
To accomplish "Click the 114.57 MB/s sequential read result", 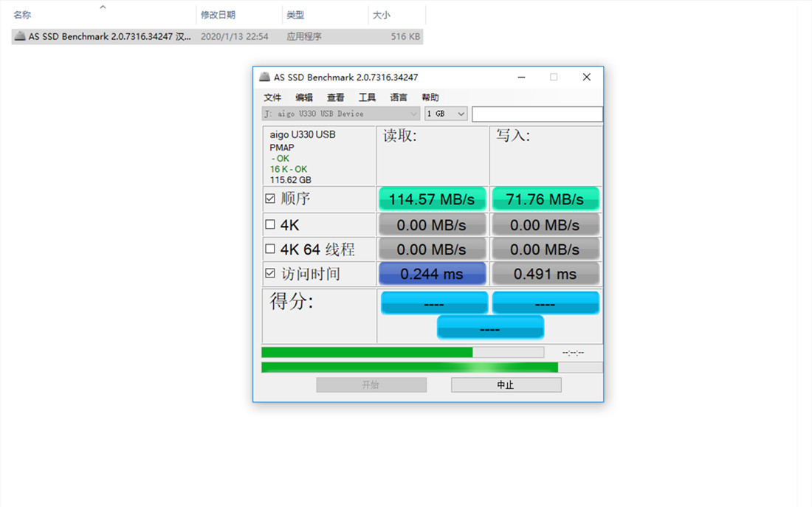I will coord(432,199).
